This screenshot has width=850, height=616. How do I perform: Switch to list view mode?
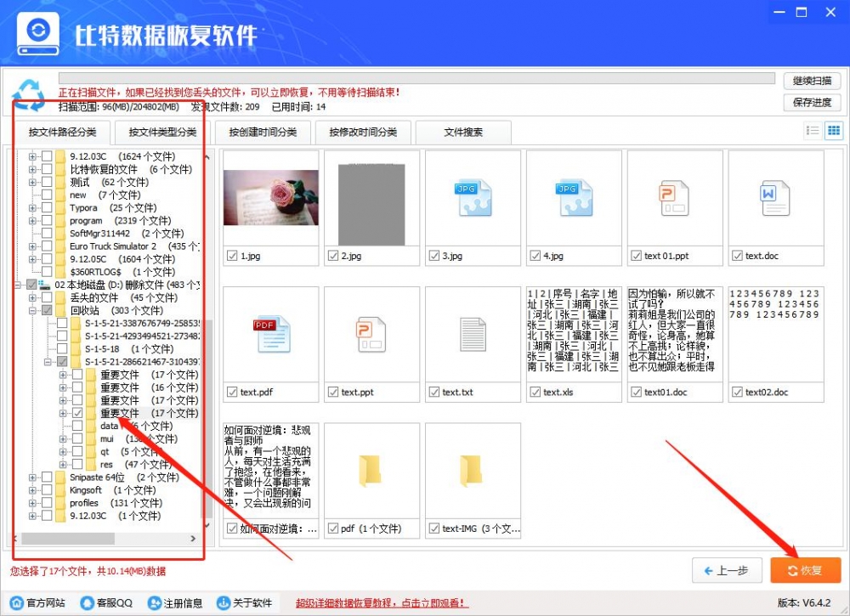point(813,130)
